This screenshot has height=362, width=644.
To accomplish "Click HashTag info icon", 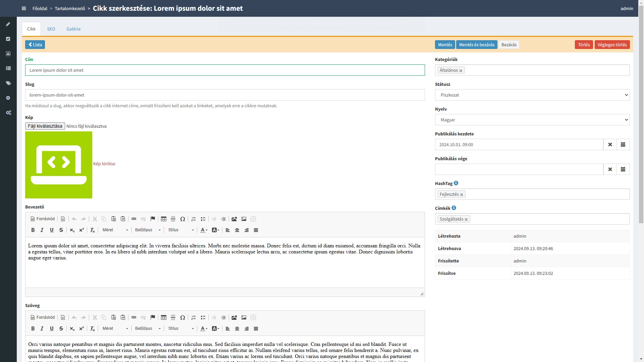I will [456, 183].
